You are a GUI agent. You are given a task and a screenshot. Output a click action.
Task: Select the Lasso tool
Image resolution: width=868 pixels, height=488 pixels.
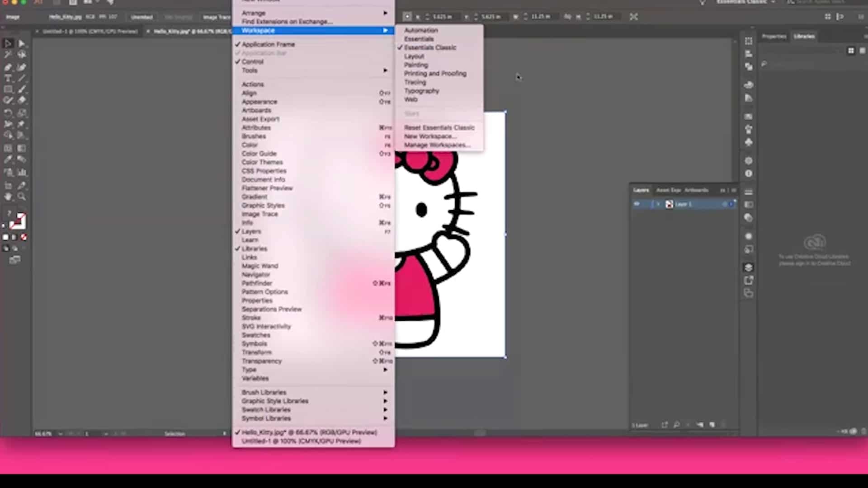click(x=21, y=55)
